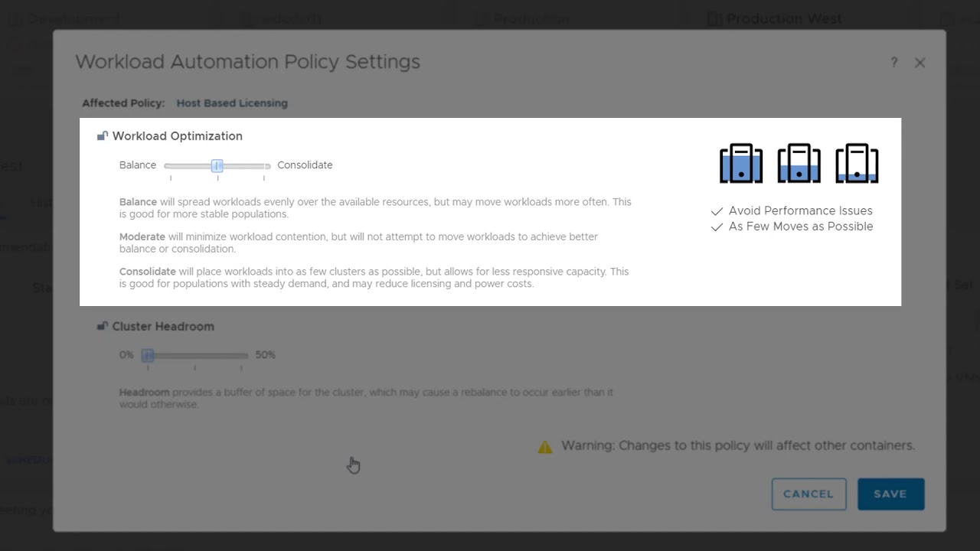Click the Workload Optimization slider handle
Screen dimensions: 980x551
[217, 166]
